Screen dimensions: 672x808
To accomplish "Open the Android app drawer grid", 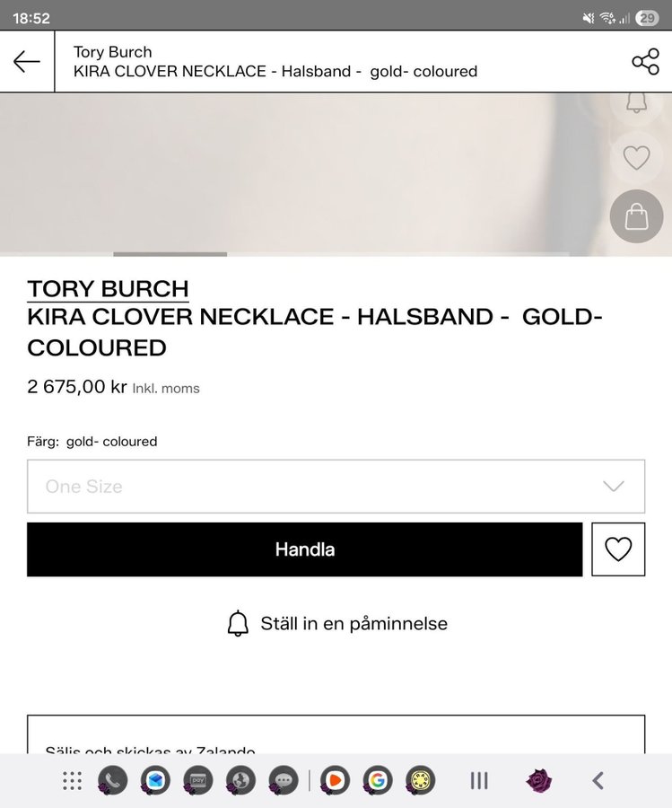I will coord(73,781).
